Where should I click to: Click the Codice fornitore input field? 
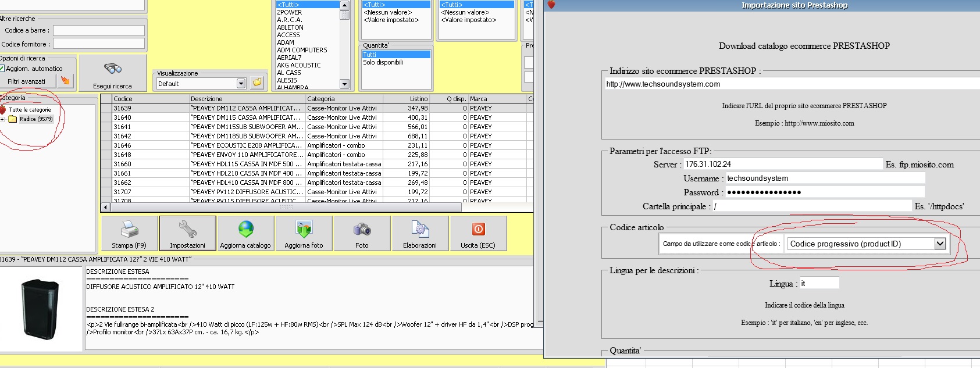(99, 44)
